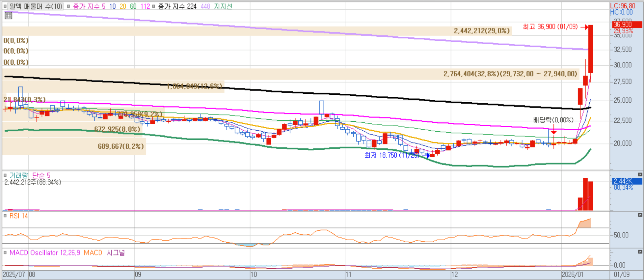Click the 29.93% change rate label

[624, 31]
